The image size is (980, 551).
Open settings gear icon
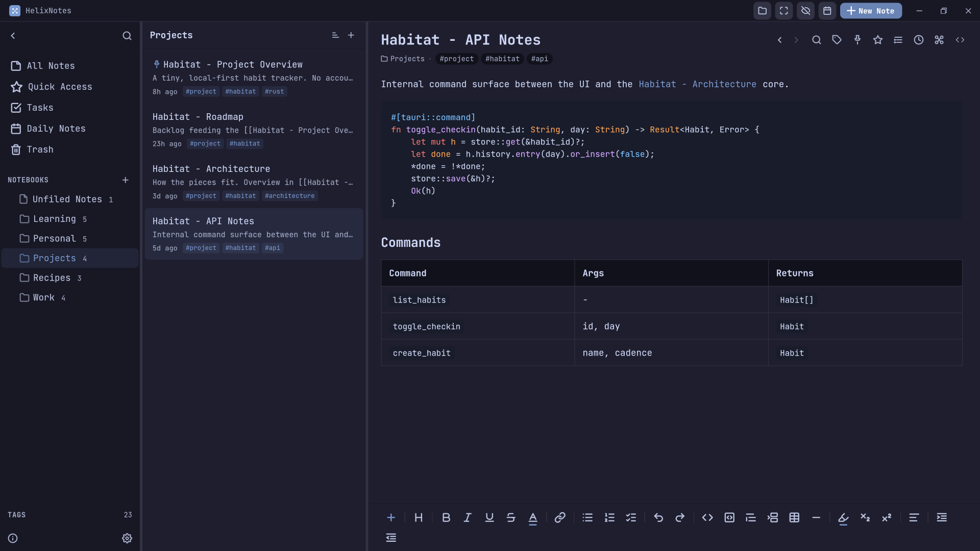[x=127, y=538]
